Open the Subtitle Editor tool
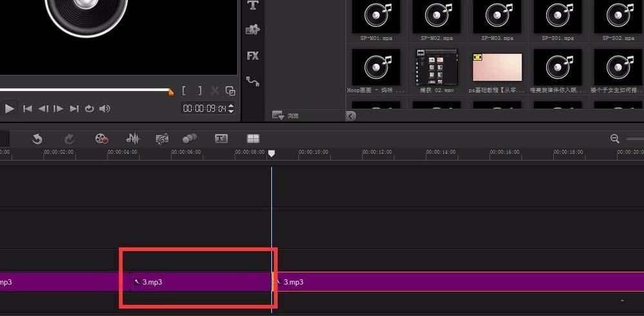This screenshot has height=316, width=644. pos(222,139)
